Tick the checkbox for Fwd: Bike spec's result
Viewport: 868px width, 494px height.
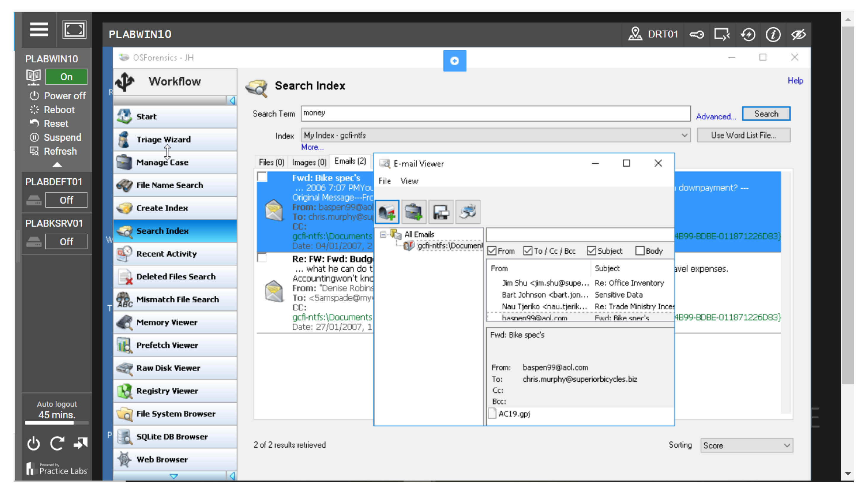(x=262, y=177)
